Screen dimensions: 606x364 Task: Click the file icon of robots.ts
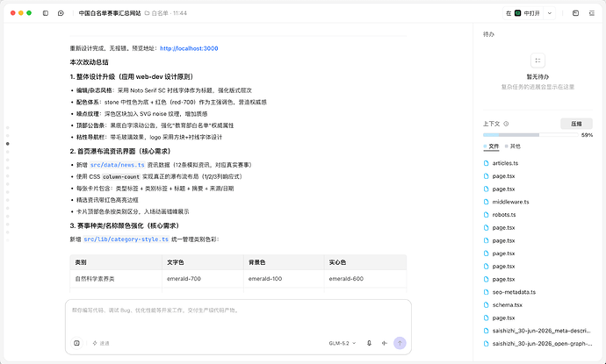click(487, 215)
